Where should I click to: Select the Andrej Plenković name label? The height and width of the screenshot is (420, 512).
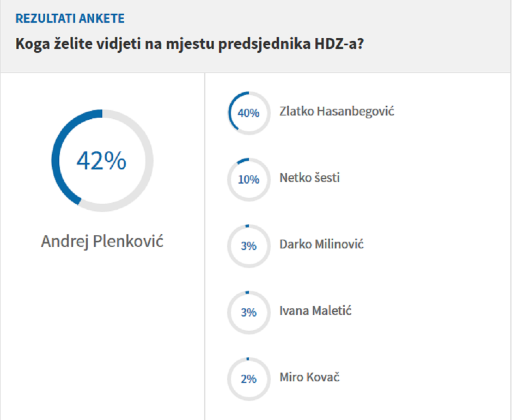102,241
